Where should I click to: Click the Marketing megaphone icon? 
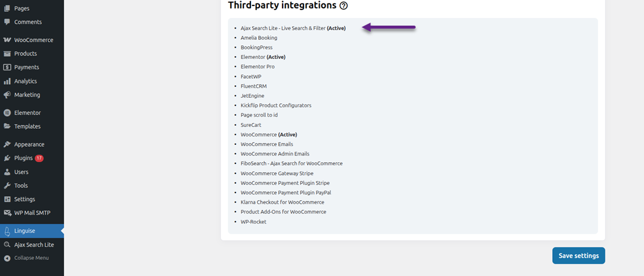tap(7, 95)
